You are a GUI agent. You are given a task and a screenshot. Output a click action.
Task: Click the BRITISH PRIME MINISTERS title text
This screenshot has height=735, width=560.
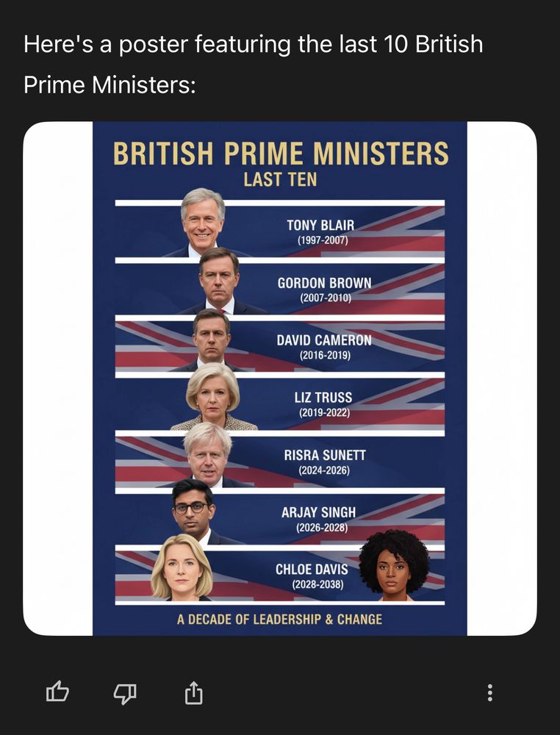(x=280, y=154)
